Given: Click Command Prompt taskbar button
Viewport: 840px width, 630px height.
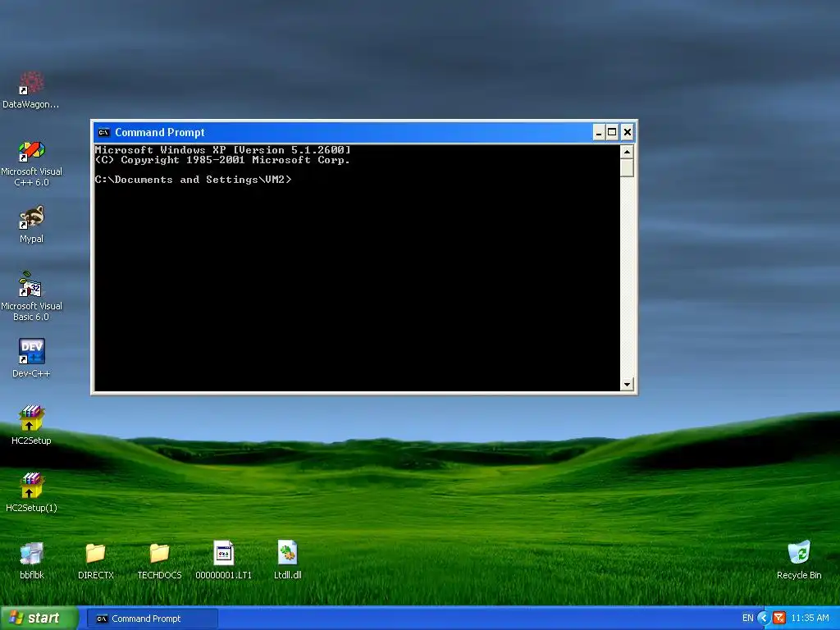Looking at the screenshot, I should point(153,619).
